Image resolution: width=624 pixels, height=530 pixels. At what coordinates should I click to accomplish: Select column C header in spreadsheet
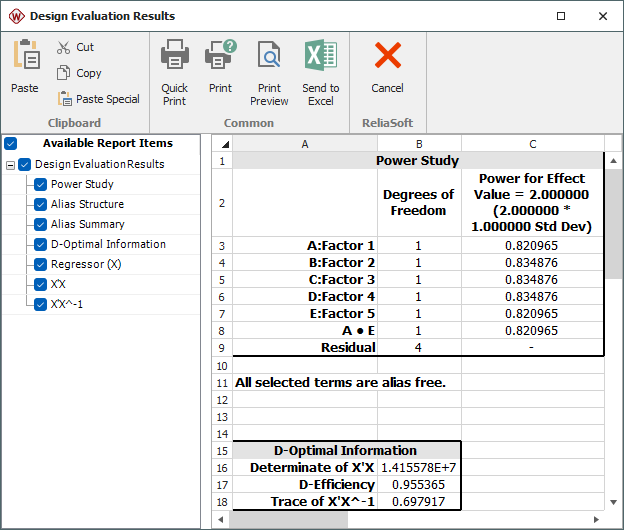532,143
